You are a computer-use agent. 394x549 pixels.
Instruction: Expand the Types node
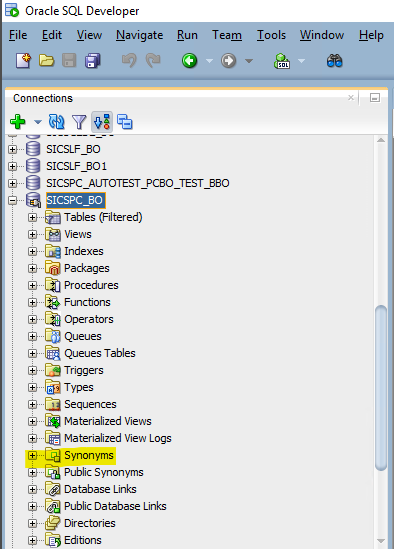(32, 387)
